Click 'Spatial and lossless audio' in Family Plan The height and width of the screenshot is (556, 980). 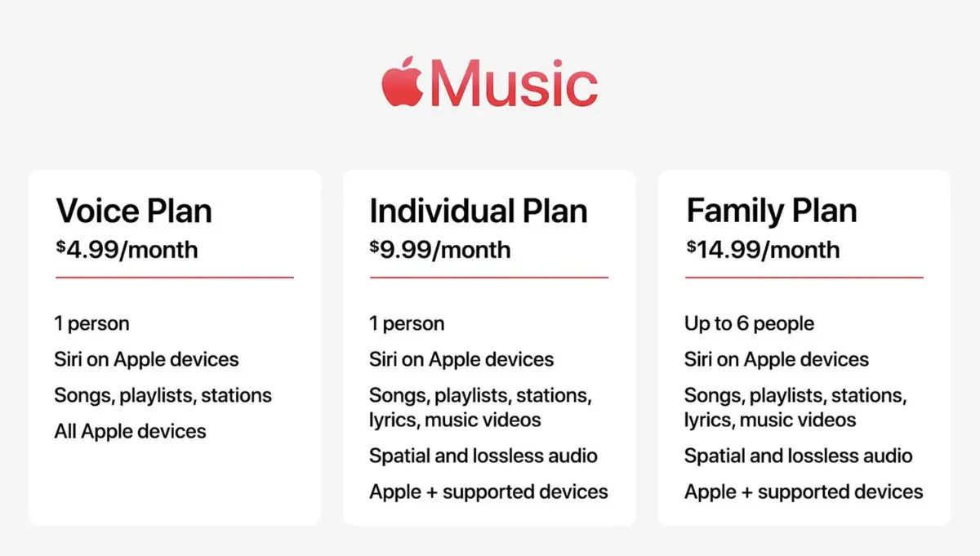click(x=798, y=456)
